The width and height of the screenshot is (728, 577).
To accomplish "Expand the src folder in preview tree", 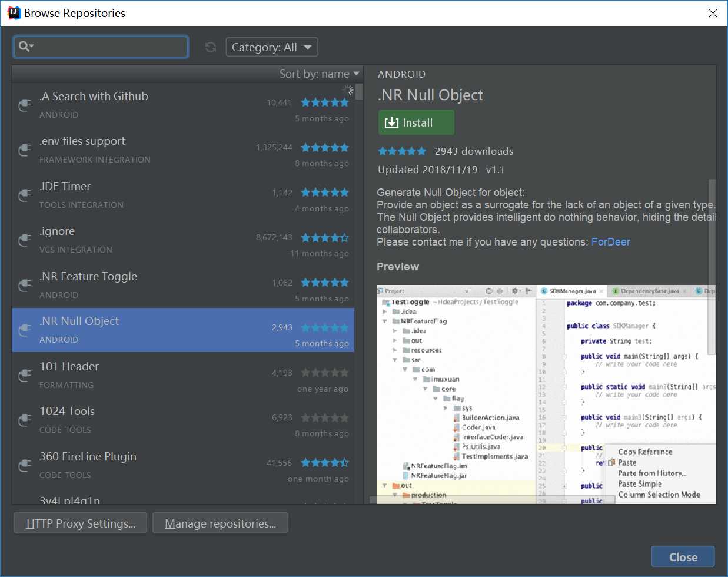I will click(x=394, y=360).
